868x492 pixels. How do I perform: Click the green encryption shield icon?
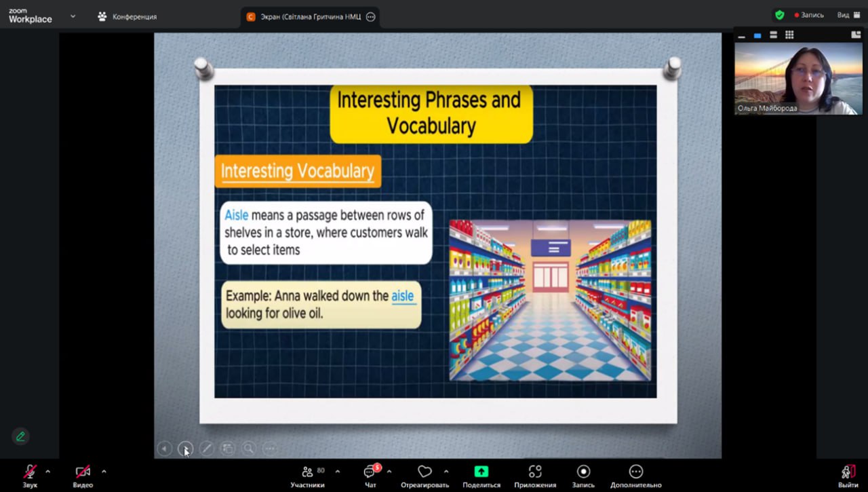coord(780,15)
